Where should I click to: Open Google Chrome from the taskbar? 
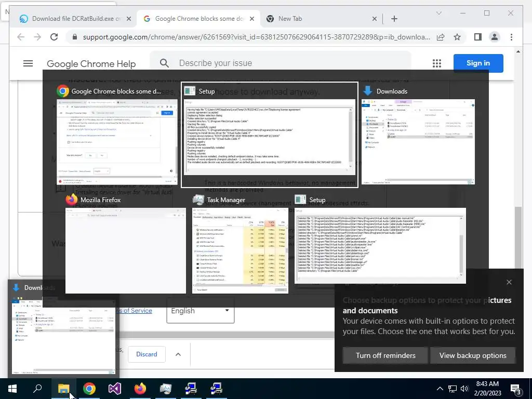[89, 389]
